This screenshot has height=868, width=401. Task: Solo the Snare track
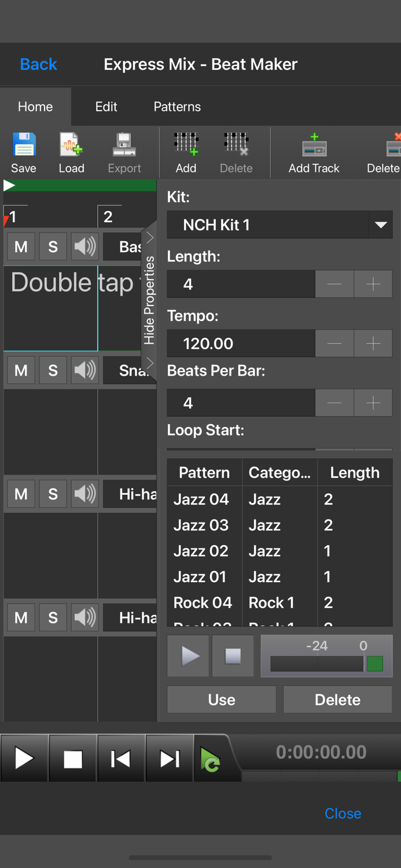coord(53,370)
